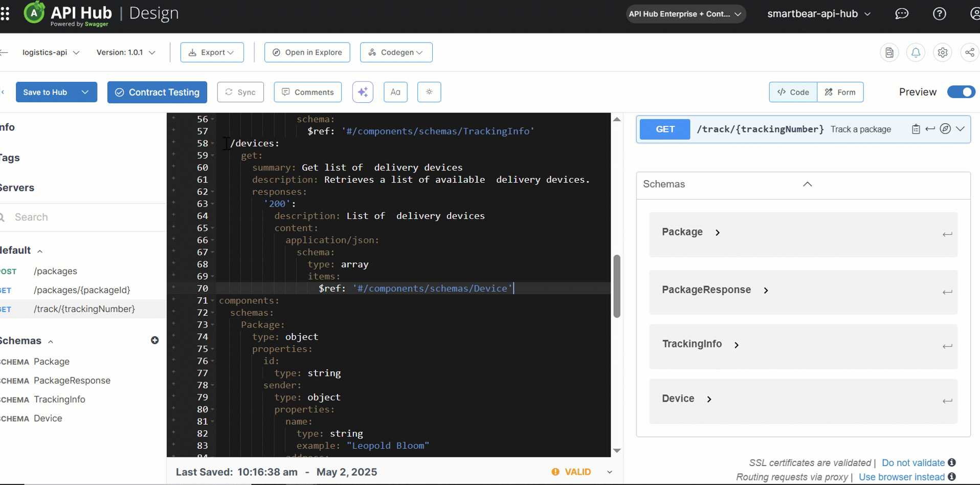Toggle editor light theme sun icon

[429, 92]
